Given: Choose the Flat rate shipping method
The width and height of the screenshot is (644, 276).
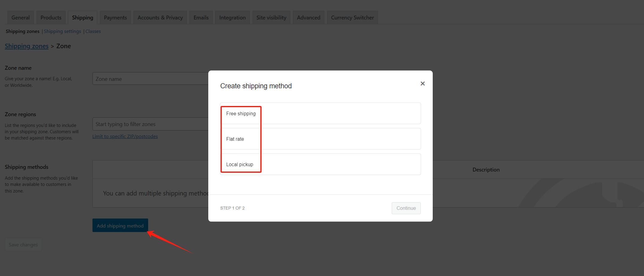Looking at the screenshot, I should (321, 139).
